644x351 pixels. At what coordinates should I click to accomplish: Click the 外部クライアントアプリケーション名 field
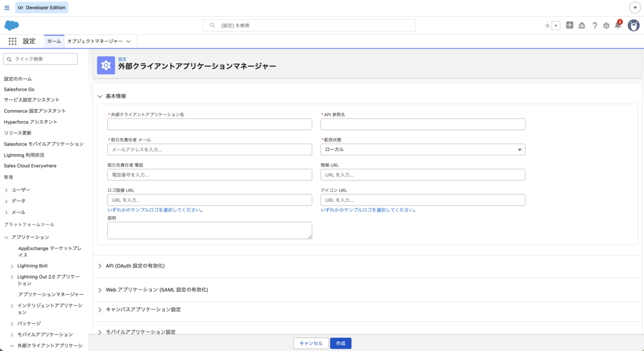point(210,124)
